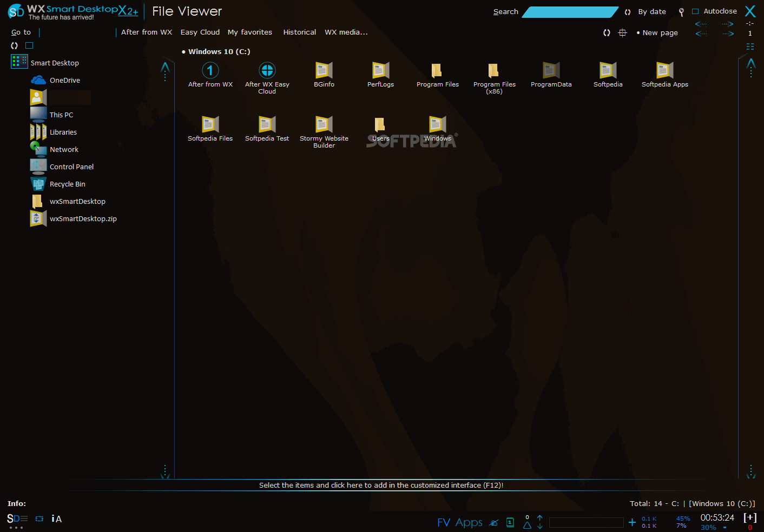This screenshot has width=764, height=532.
Task: Click the iA icon in bottom bar
Action: point(56,519)
